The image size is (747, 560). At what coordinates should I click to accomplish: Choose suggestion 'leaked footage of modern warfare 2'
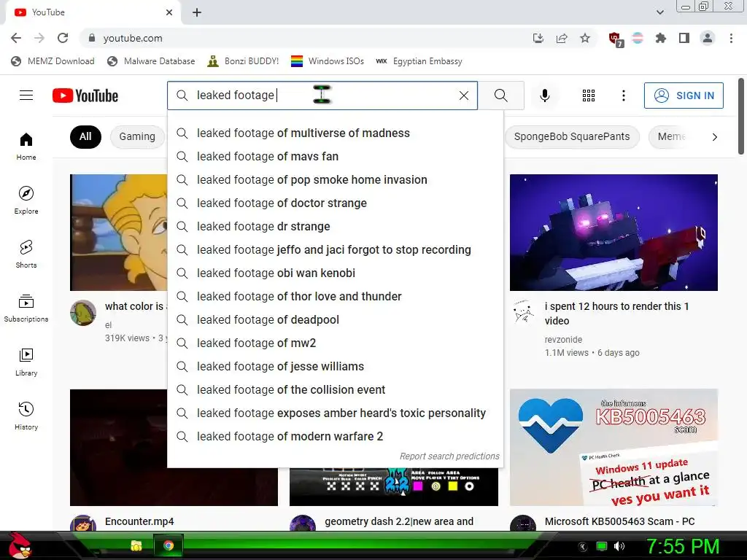tap(336, 437)
